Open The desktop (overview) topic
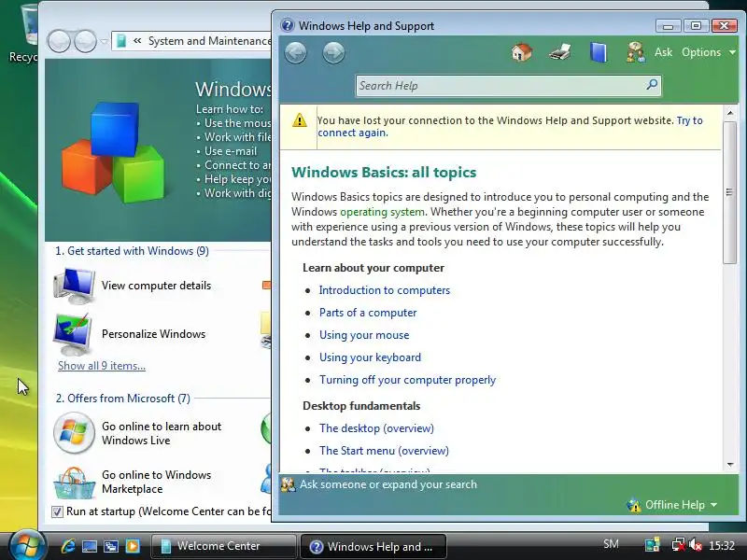The height and width of the screenshot is (560, 747). [376, 428]
